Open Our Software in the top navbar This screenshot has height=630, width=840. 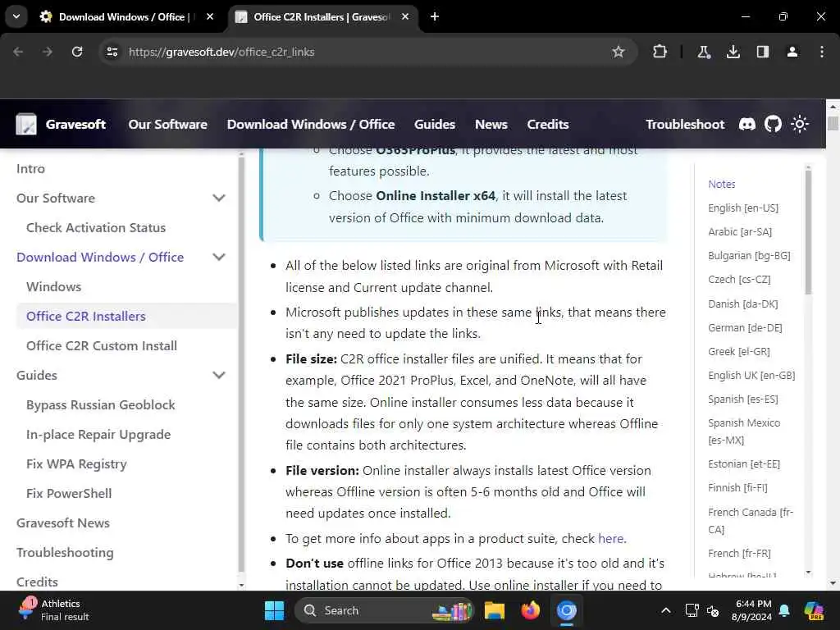(x=167, y=125)
